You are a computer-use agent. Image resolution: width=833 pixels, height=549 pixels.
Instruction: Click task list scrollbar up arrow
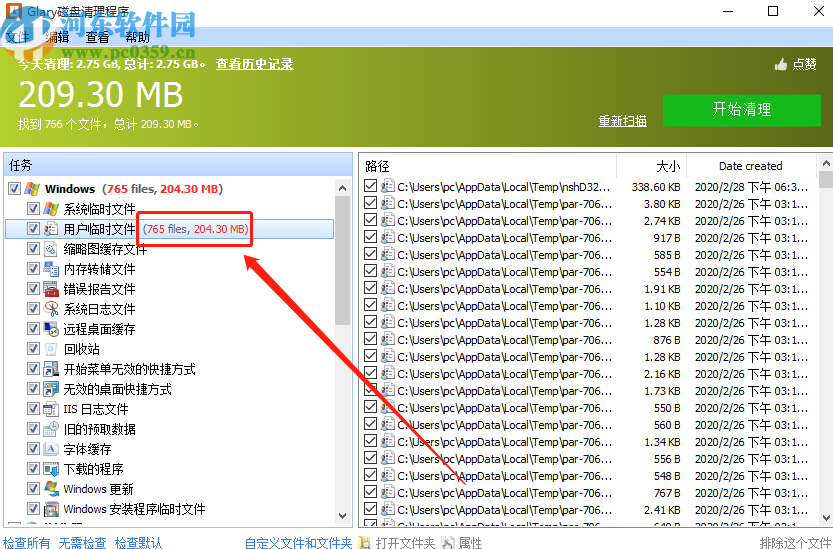click(343, 188)
